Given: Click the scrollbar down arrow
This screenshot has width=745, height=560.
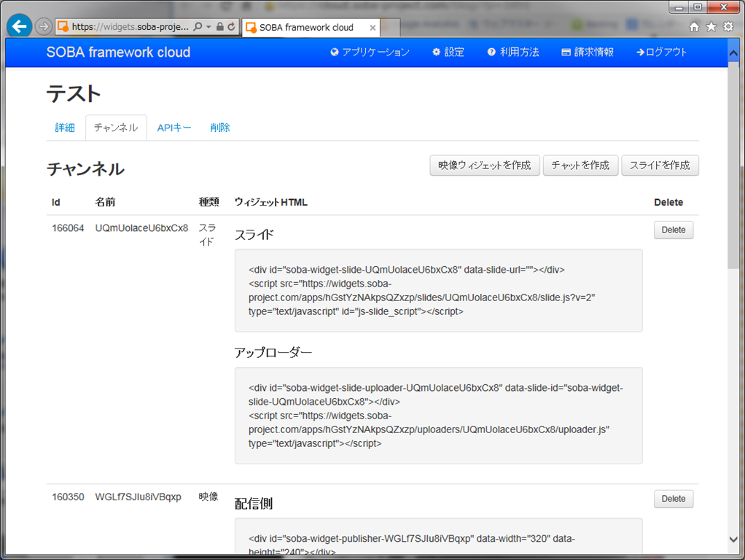Looking at the screenshot, I should 733,540.
